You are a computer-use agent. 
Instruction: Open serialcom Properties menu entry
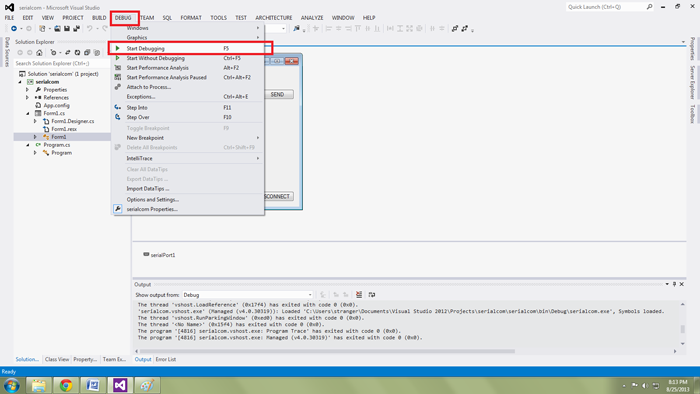[x=188, y=209]
